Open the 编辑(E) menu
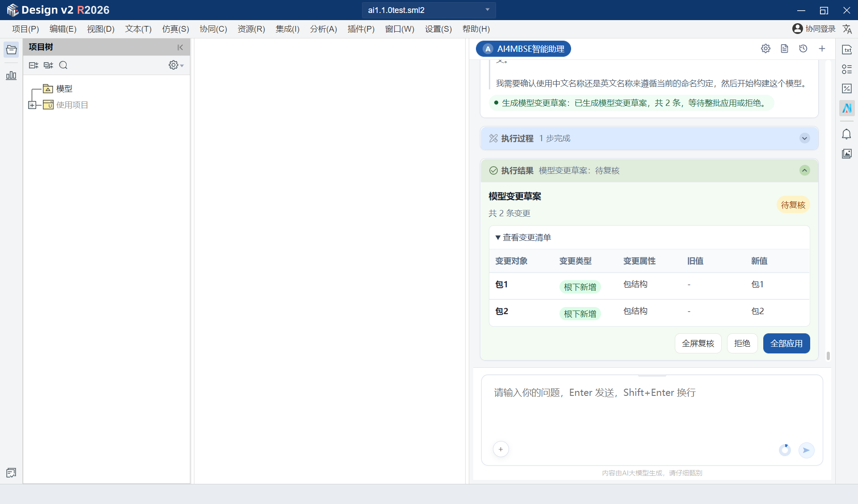The image size is (858, 504). 63,29
